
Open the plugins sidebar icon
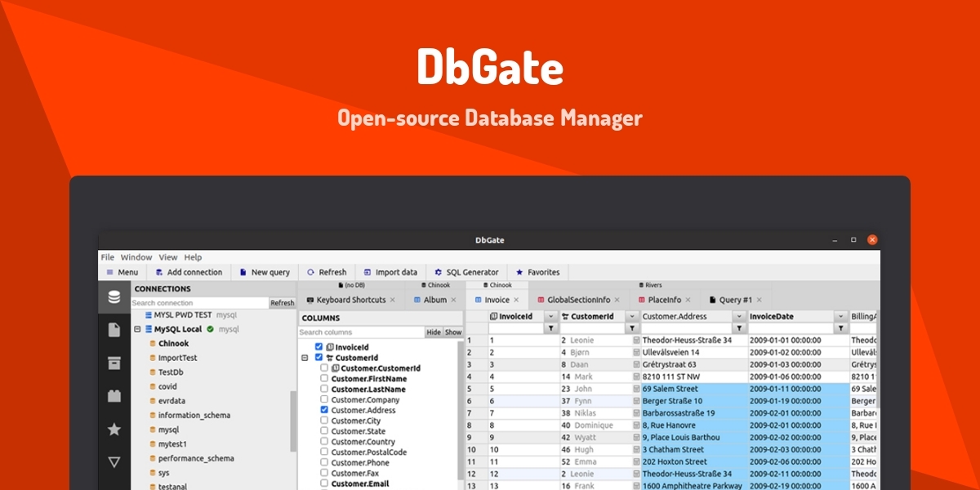[114, 396]
